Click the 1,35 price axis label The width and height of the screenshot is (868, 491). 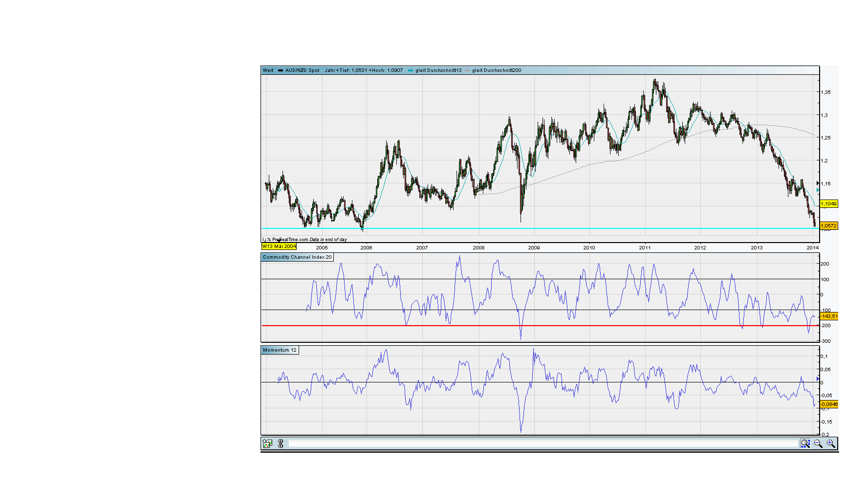click(x=825, y=92)
